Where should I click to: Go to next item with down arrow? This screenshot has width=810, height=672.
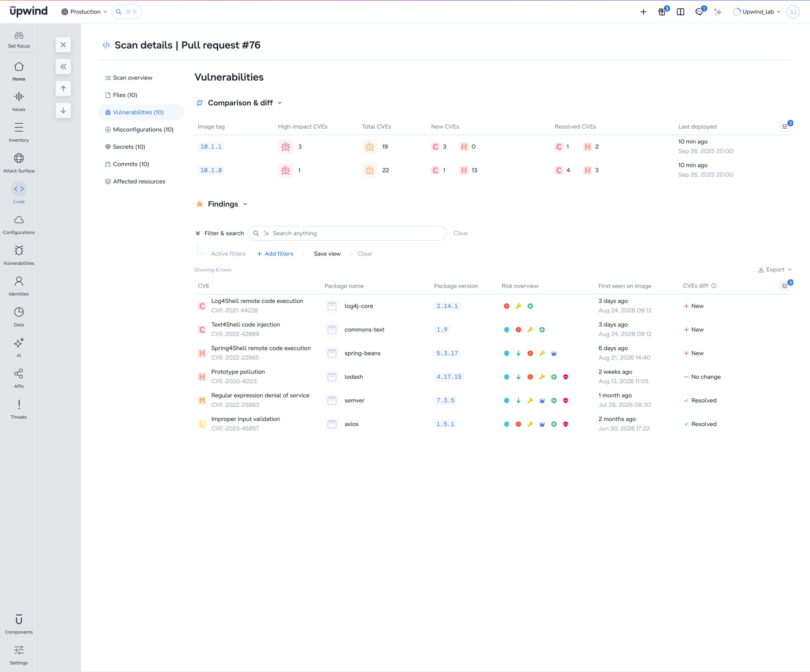(x=63, y=111)
